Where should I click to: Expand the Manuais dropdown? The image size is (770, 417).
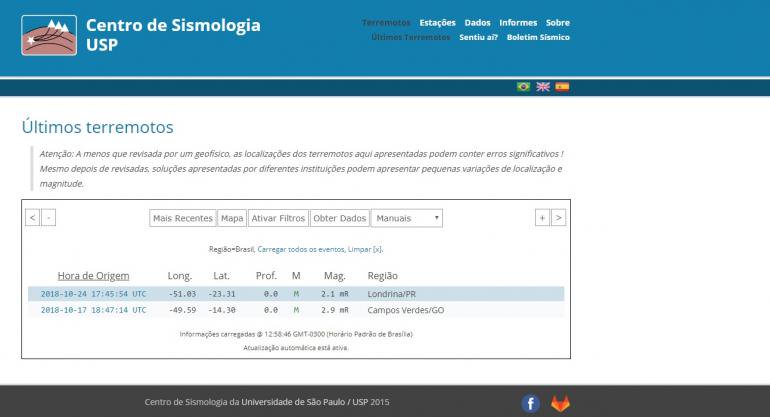click(x=406, y=218)
